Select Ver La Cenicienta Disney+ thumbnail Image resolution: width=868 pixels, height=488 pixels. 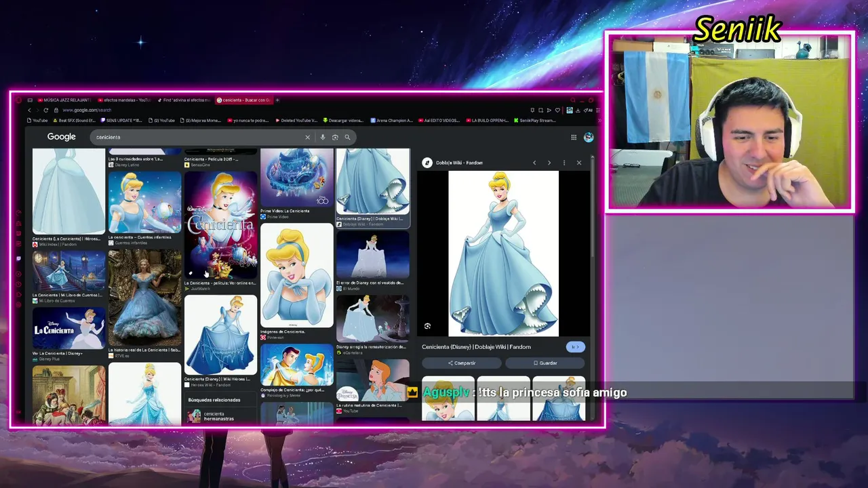[x=68, y=328]
